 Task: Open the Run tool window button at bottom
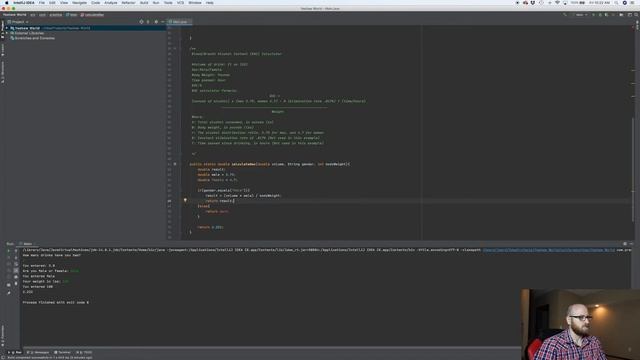pos(15,352)
